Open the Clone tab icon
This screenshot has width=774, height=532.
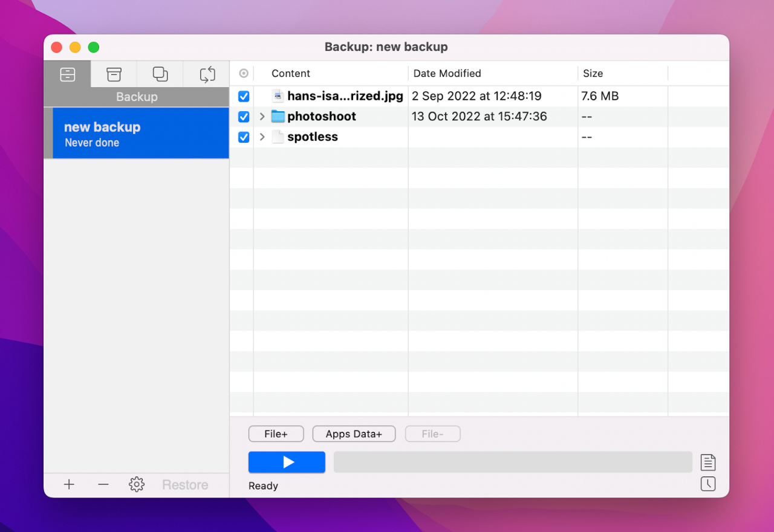160,74
